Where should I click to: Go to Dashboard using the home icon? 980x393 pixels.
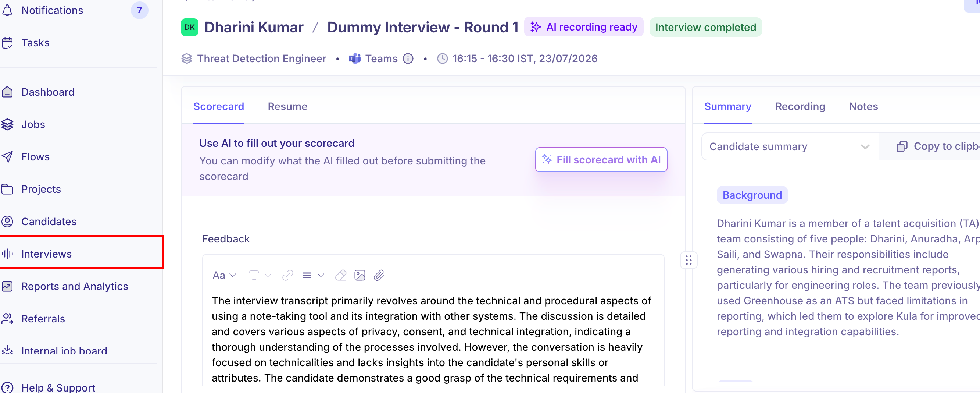click(x=7, y=92)
